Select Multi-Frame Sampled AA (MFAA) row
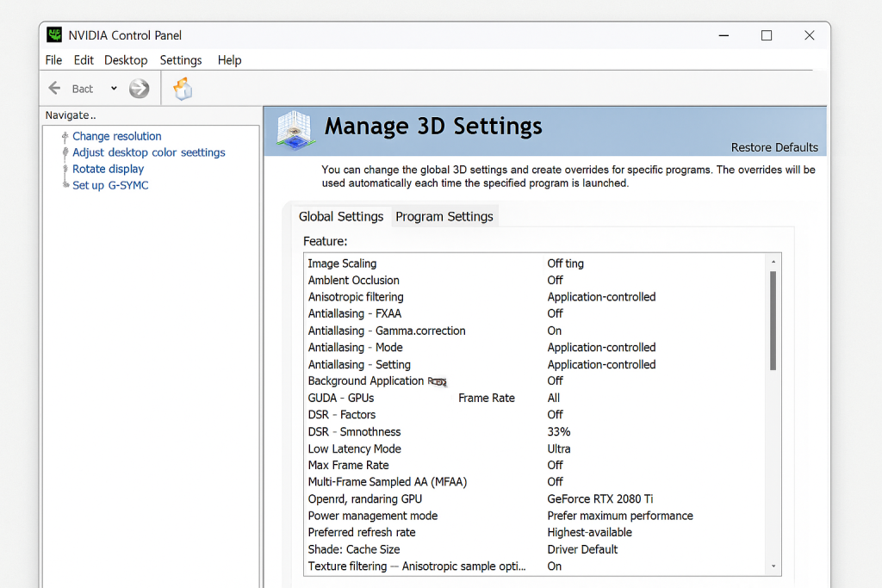Viewport: 882px width, 588px height. [534, 482]
